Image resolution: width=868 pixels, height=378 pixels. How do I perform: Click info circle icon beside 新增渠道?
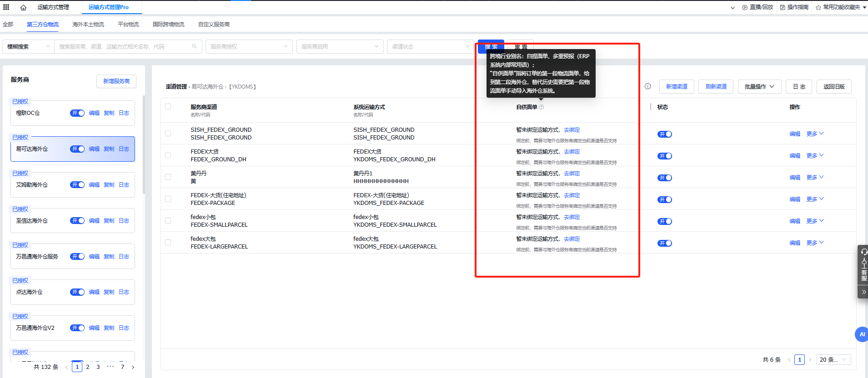648,86
